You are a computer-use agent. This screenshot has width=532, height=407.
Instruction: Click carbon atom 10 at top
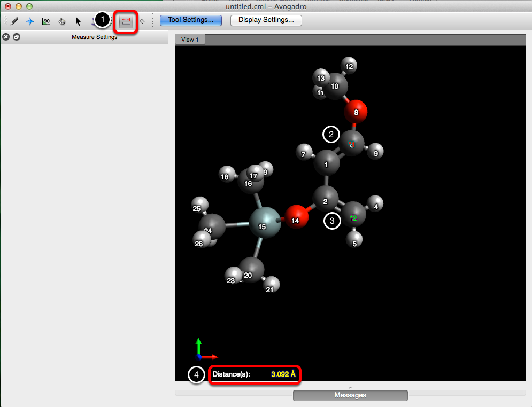pyautogui.click(x=336, y=87)
